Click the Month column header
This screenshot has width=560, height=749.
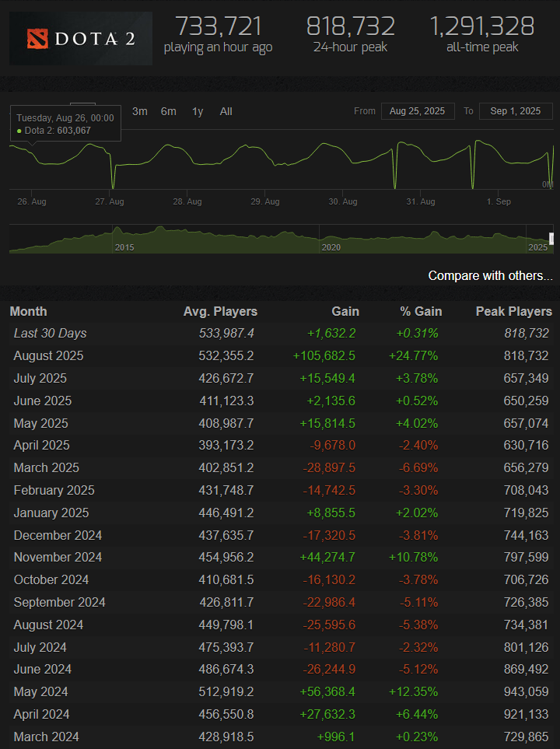tap(28, 311)
